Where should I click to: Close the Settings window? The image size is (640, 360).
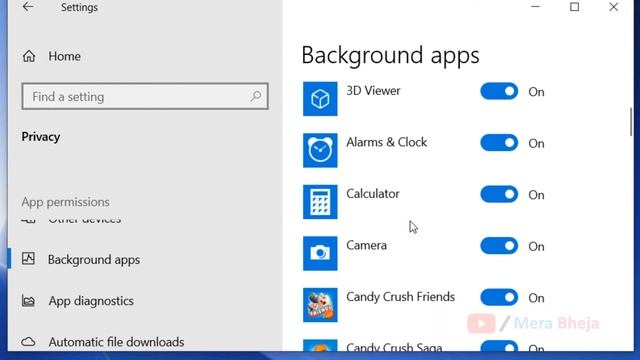tap(613, 7)
